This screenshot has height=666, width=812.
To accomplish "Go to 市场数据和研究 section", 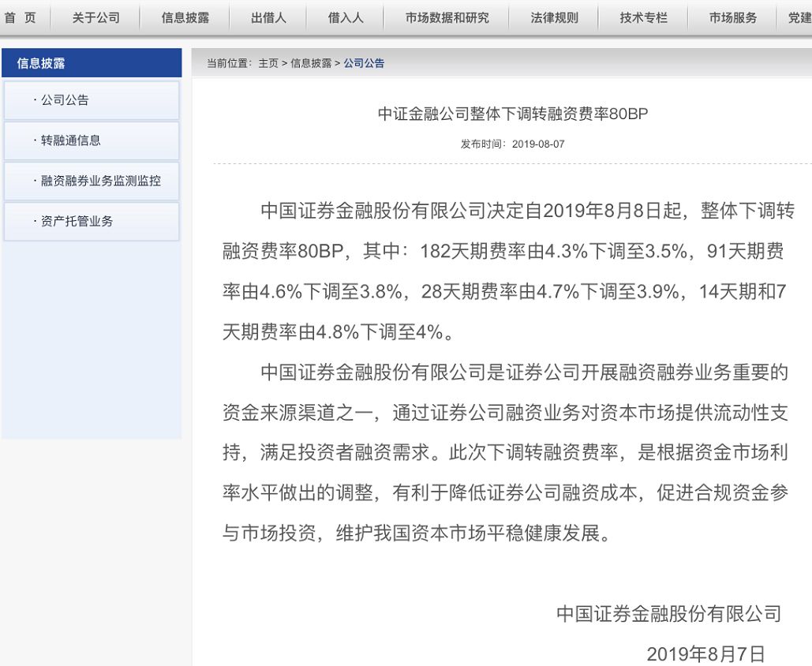I will click(447, 18).
